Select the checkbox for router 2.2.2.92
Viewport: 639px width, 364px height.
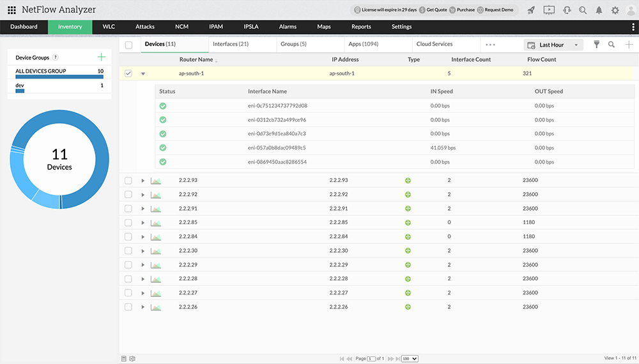coord(128,195)
